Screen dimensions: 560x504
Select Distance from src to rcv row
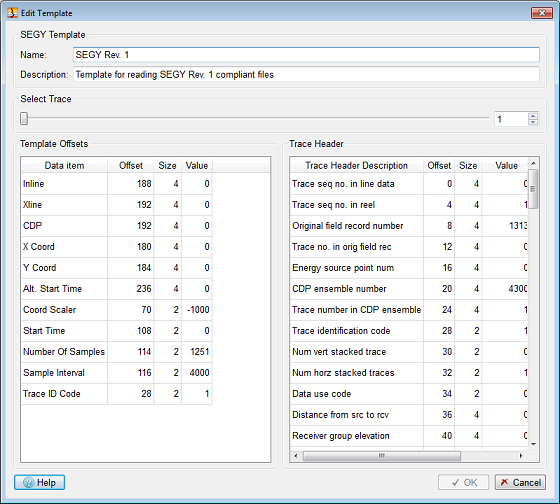[409, 415]
